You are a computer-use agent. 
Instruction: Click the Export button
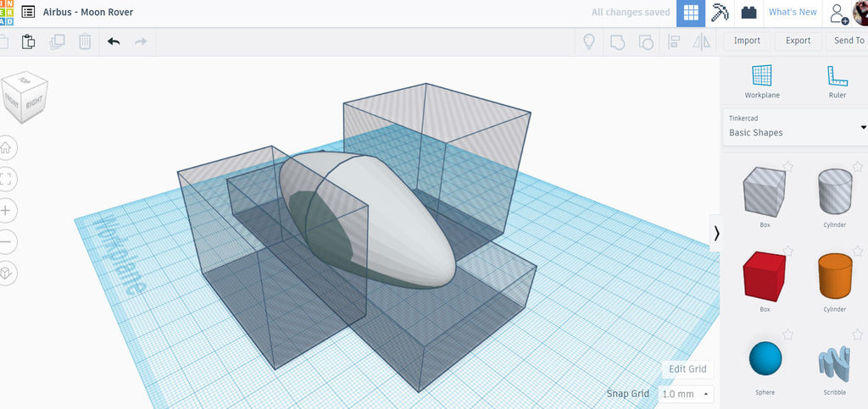tap(798, 41)
